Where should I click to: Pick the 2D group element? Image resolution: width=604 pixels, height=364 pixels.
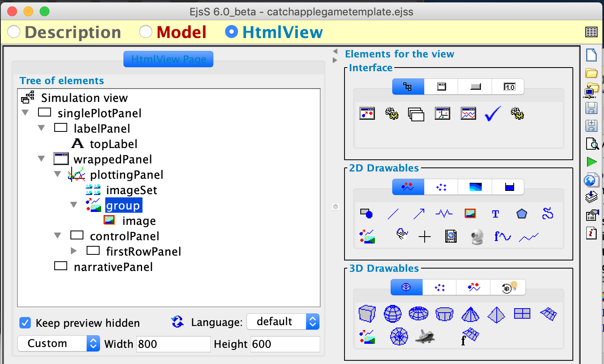tap(367, 237)
